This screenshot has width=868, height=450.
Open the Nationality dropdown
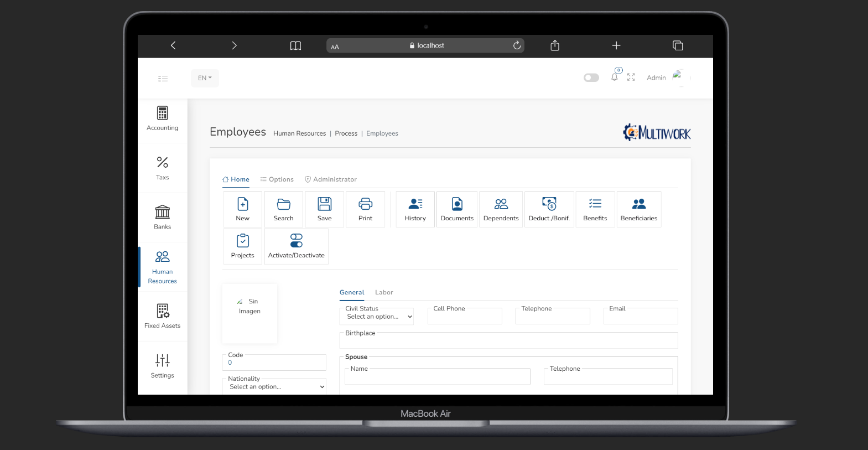274,387
